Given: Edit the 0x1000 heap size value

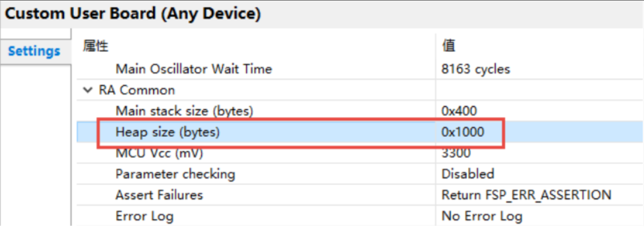Looking at the screenshot, I should pos(463,132).
